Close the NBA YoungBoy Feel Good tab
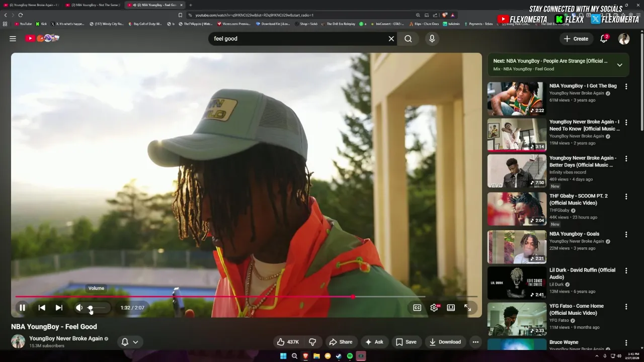Viewport: 644px width, 362px height. pos(181,5)
